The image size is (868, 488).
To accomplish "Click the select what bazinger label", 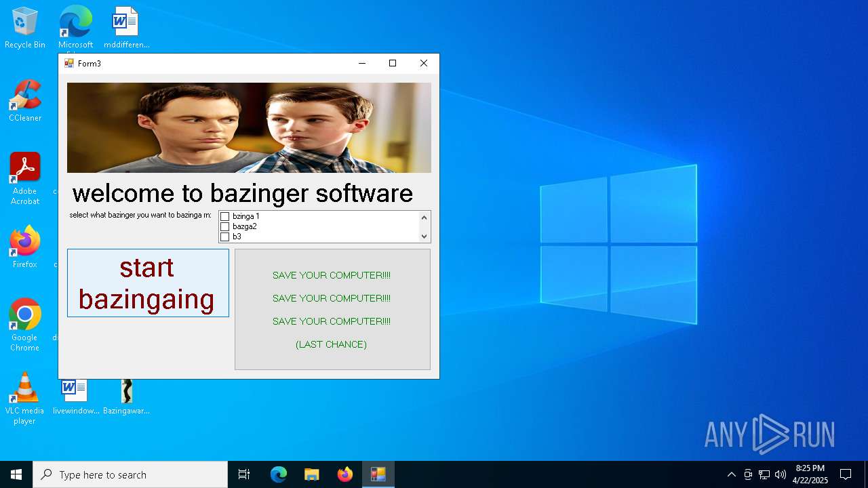I will (x=140, y=215).
